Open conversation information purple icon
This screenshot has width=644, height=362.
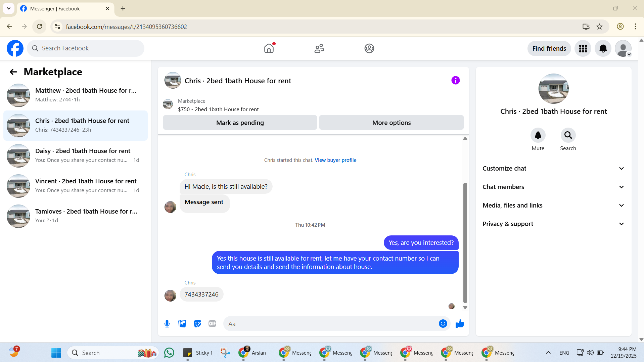(x=455, y=80)
